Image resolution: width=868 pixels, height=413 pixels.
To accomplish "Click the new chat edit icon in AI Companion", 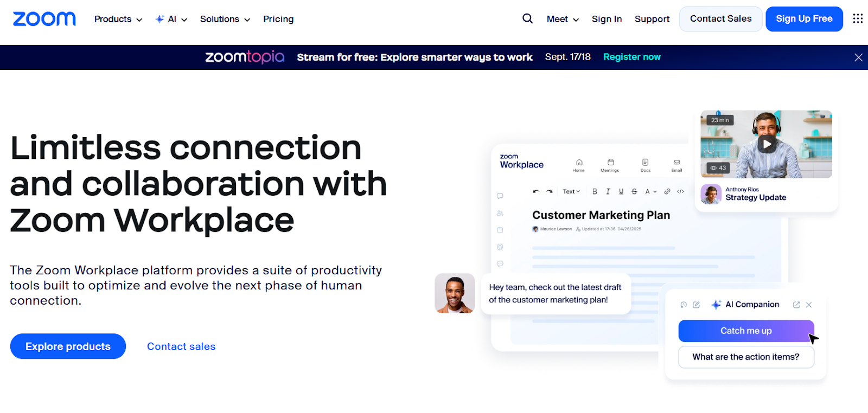I will pyautogui.click(x=697, y=305).
